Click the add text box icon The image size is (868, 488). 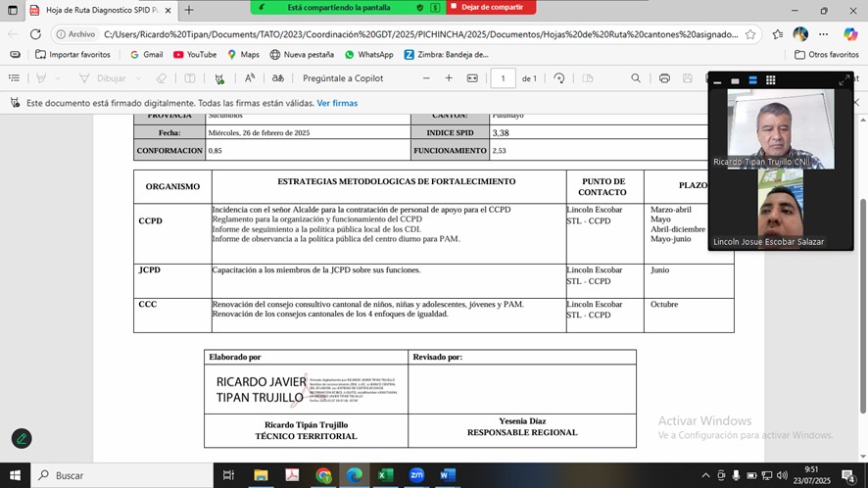(x=190, y=78)
